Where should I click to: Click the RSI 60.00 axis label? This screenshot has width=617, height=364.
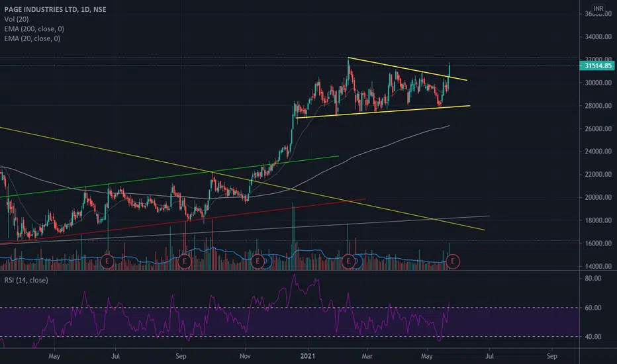coord(593,308)
